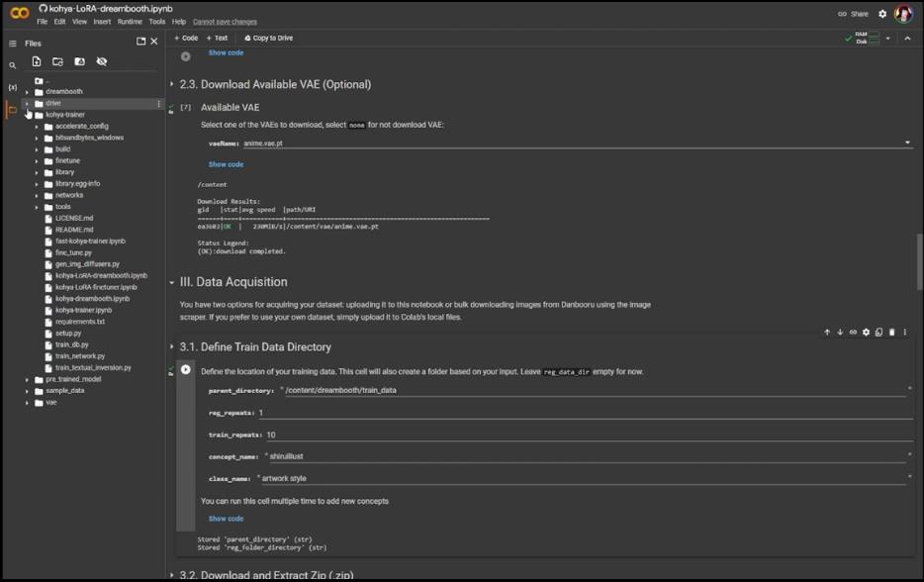Open file search with the magnifier icon

click(13, 63)
